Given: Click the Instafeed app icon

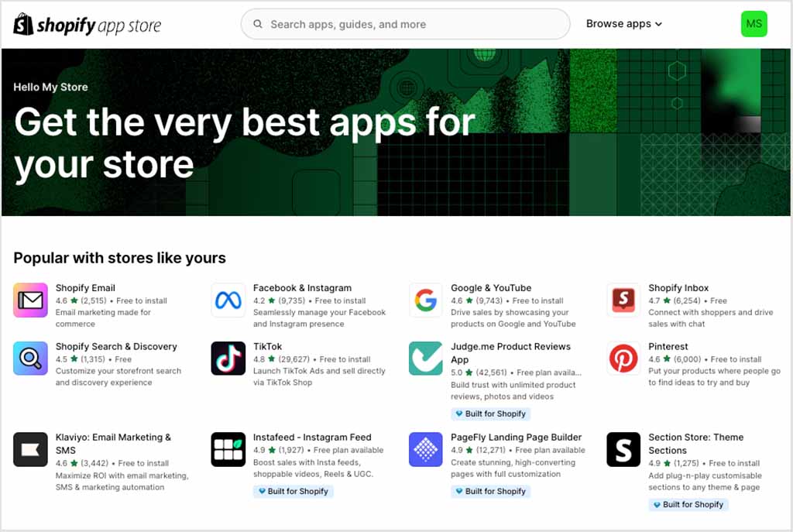Looking at the screenshot, I should point(228,449).
